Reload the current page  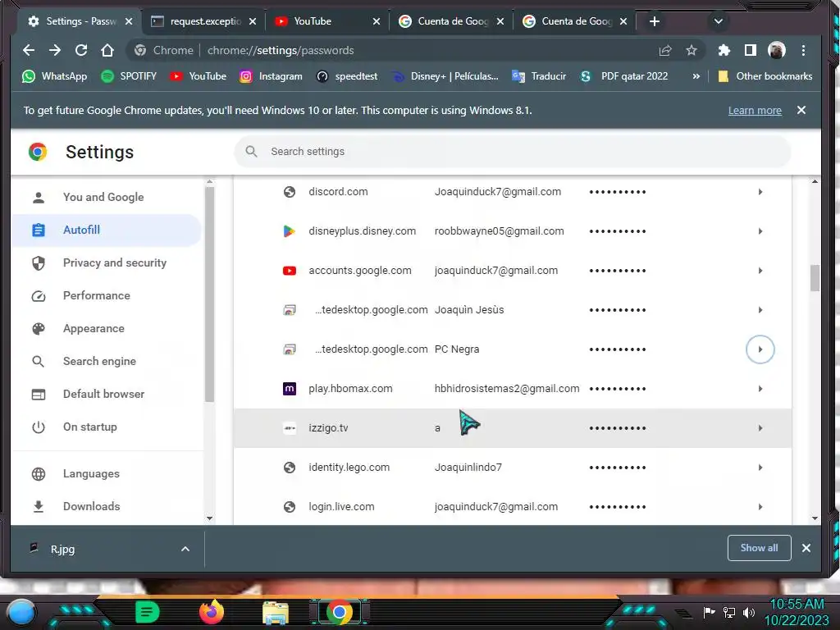pos(81,50)
